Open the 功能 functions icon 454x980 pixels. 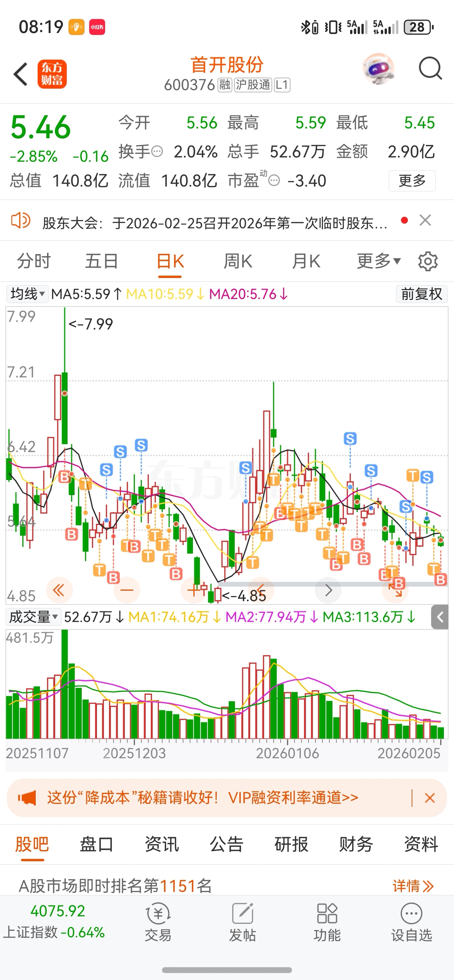[x=327, y=923]
